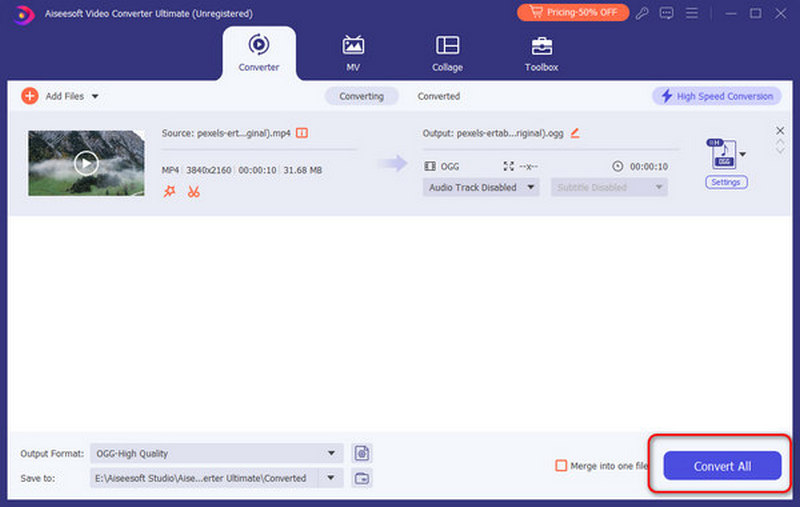The height and width of the screenshot is (507, 800).
Task: Close the Aiseesoft window
Action: coord(781,13)
